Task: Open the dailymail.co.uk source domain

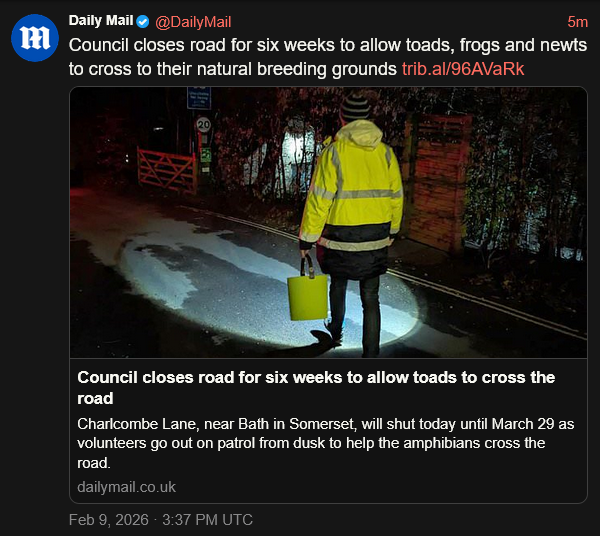Action: (126, 487)
